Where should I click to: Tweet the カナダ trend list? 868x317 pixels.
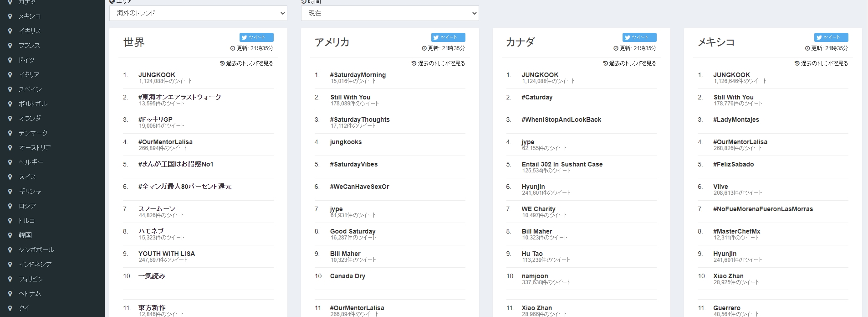639,37
